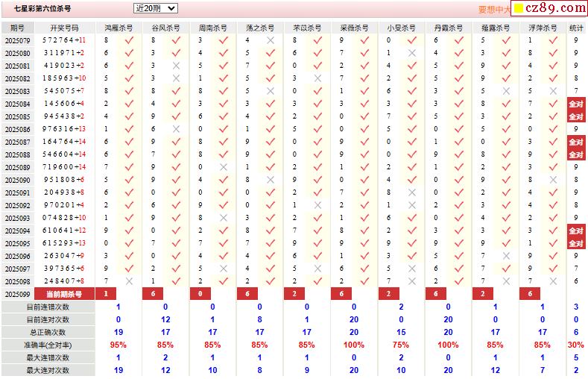Click the gray X in 周南杀号 row 2025097
This screenshot has width=588, height=379.
pos(224,269)
